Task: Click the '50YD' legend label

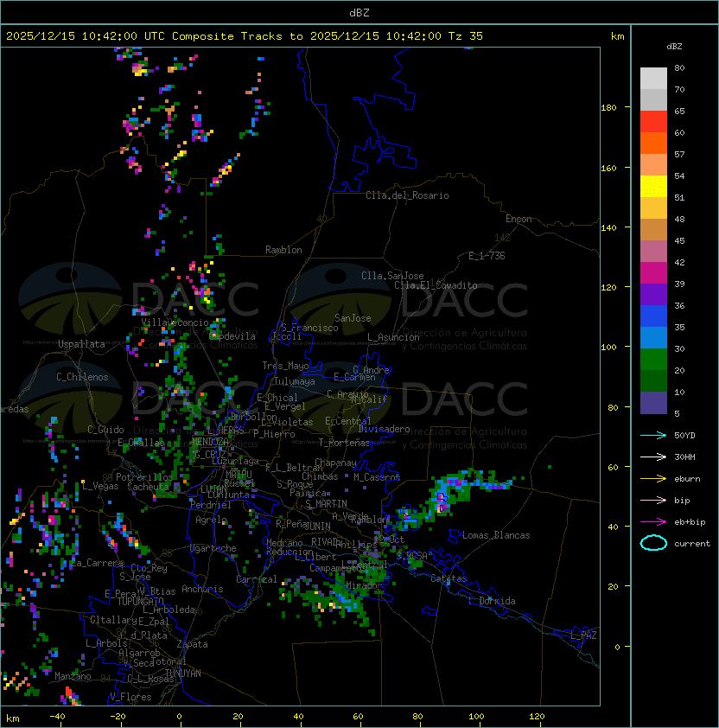Action: (684, 436)
